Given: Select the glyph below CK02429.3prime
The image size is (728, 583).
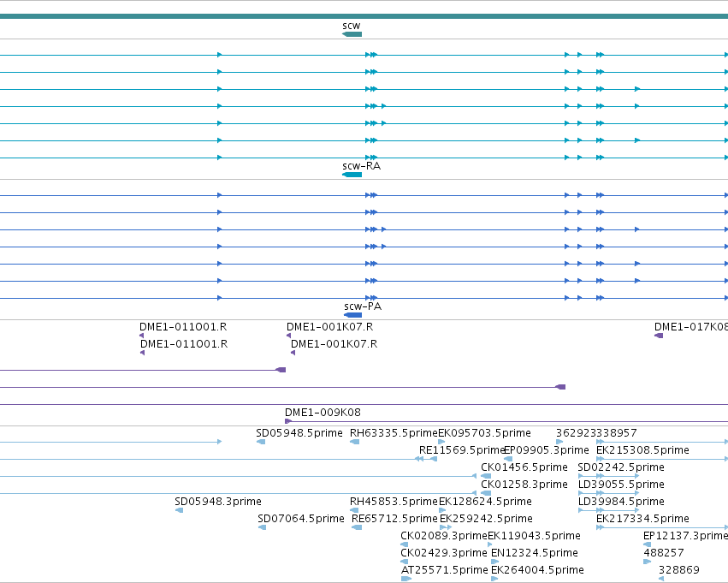Looking at the screenshot, I should (x=405, y=562).
